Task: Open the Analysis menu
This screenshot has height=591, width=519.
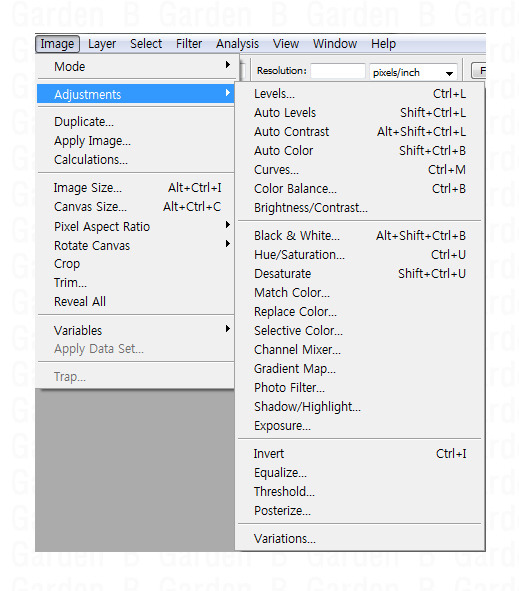Action: click(237, 44)
